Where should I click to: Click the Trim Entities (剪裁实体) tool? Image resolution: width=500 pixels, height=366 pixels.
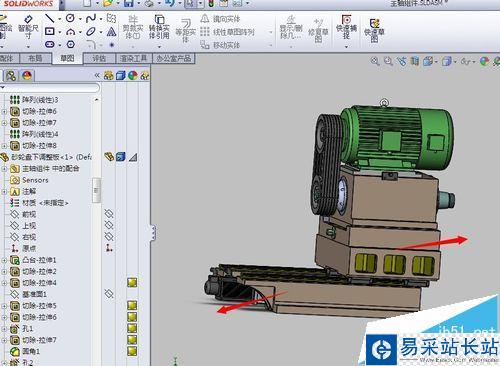pos(133,27)
